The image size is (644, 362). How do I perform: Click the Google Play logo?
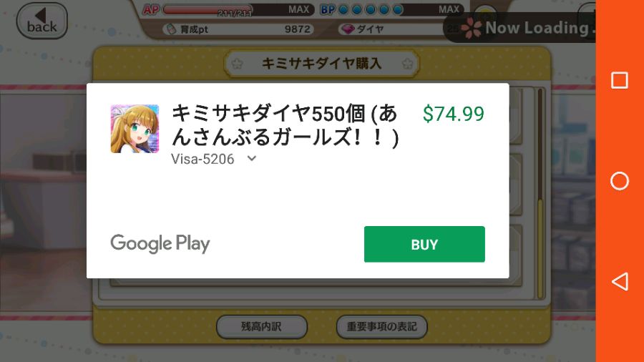[x=160, y=244]
